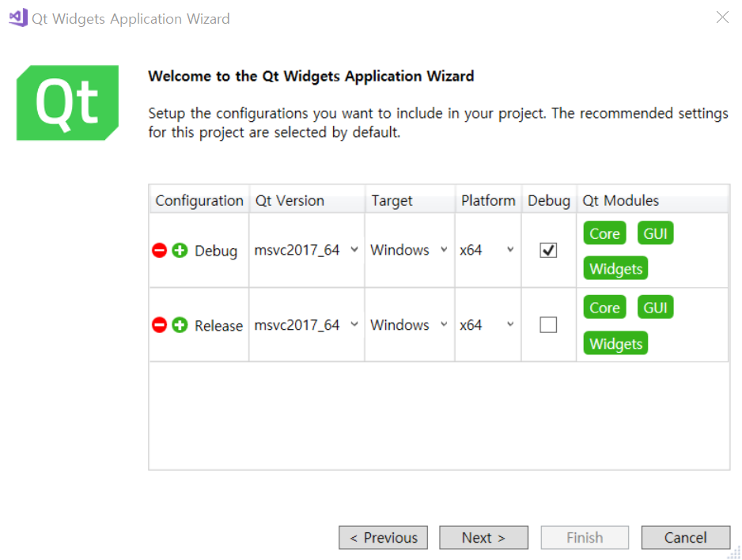Click the Target column header
742x560 pixels.
[410, 200]
